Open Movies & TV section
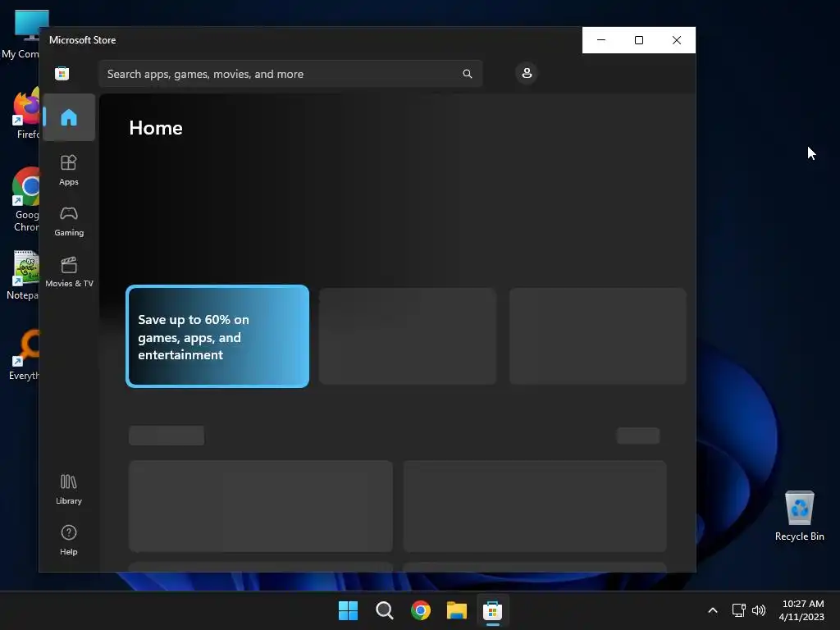The width and height of the screenshot is (840, 630). coord(69,272)
